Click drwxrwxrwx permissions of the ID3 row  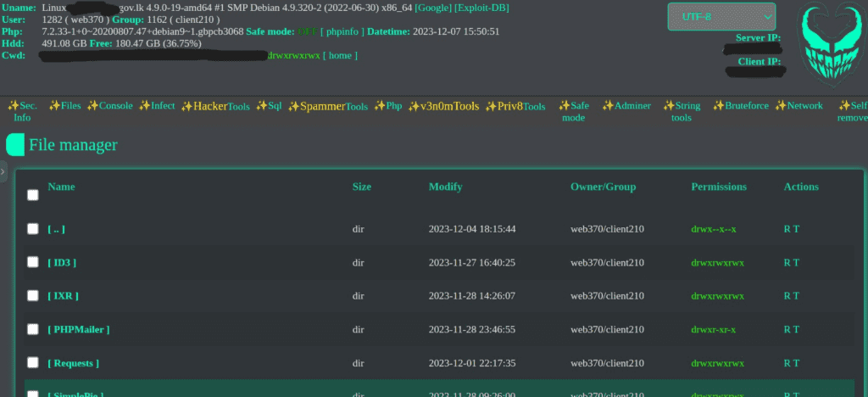(x=717, y=262)
